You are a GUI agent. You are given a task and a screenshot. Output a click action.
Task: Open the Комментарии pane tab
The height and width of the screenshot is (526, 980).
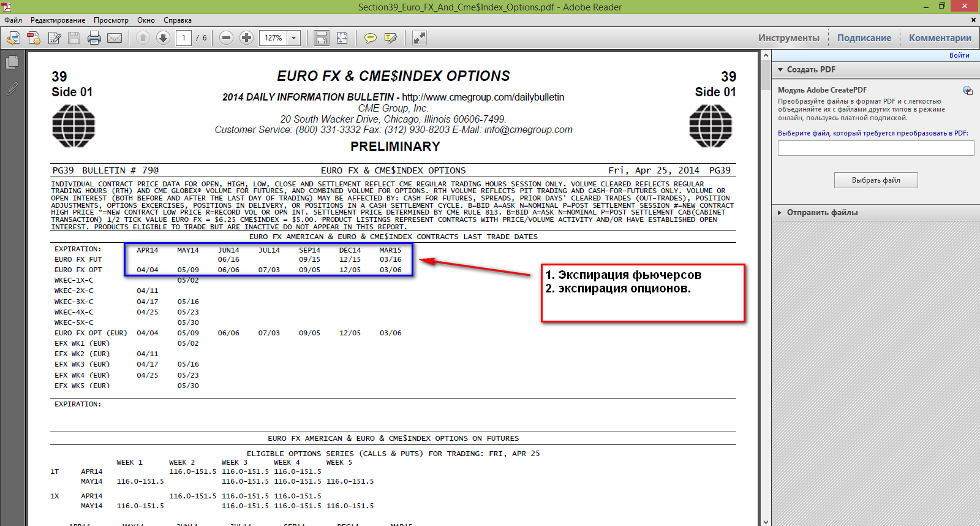coord(940,38)
